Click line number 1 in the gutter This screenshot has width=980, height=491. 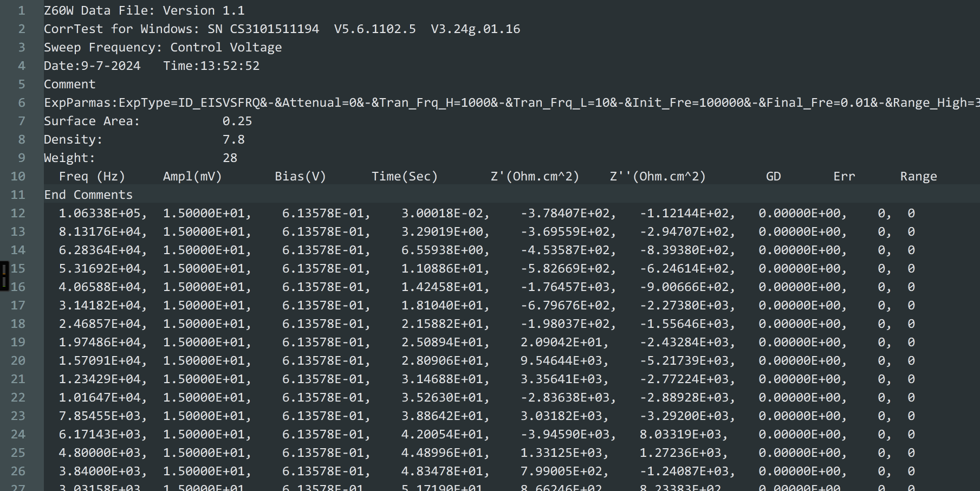22,10
